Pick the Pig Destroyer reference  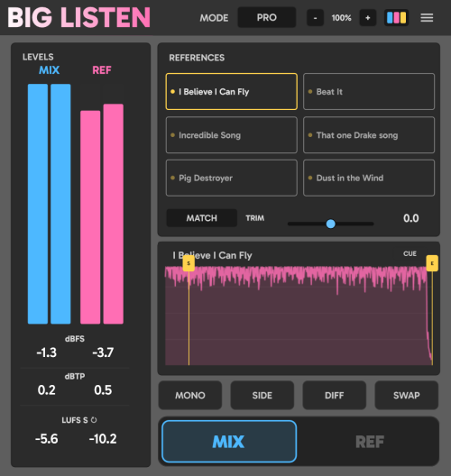click(x=232, y=178)
